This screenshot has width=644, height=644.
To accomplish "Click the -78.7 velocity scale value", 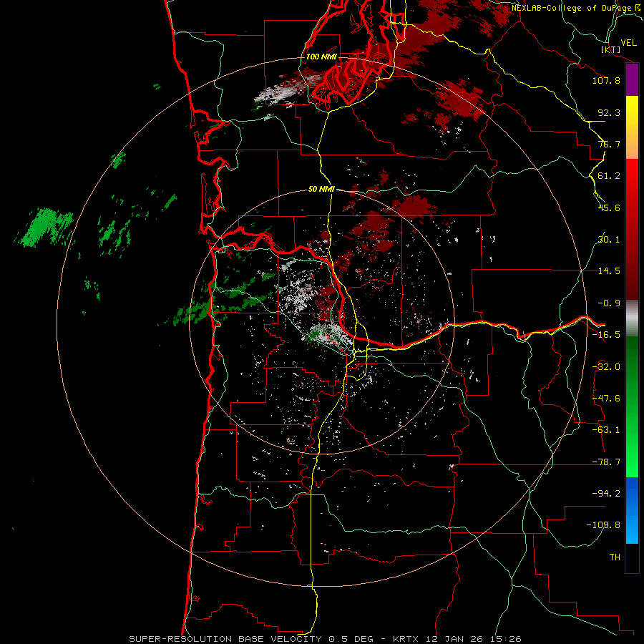I will [x=606, y=462].
